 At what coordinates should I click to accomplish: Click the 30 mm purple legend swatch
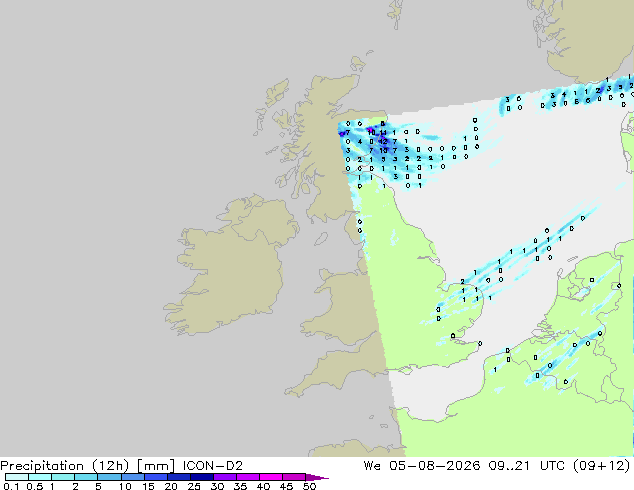tap(224, 477)
